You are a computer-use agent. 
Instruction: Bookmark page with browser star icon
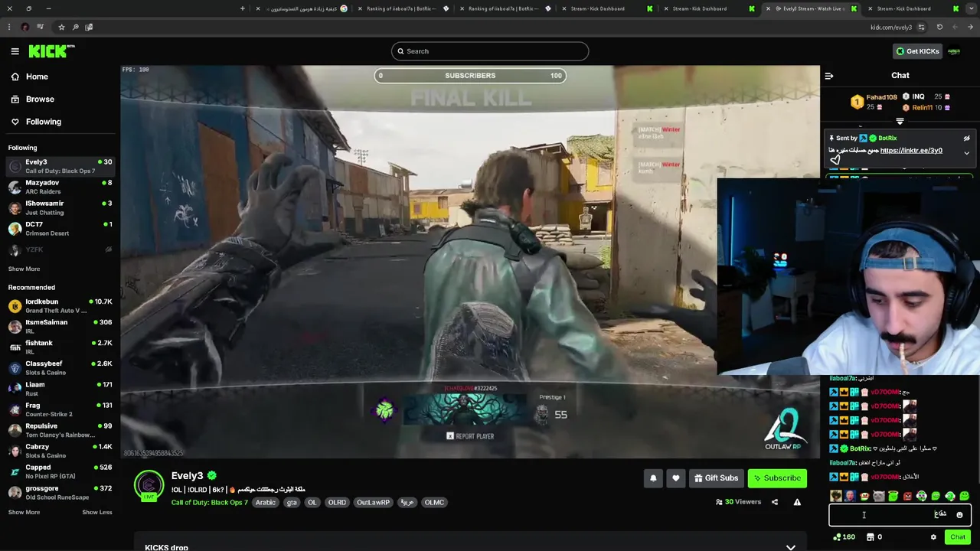click(61, 27)
